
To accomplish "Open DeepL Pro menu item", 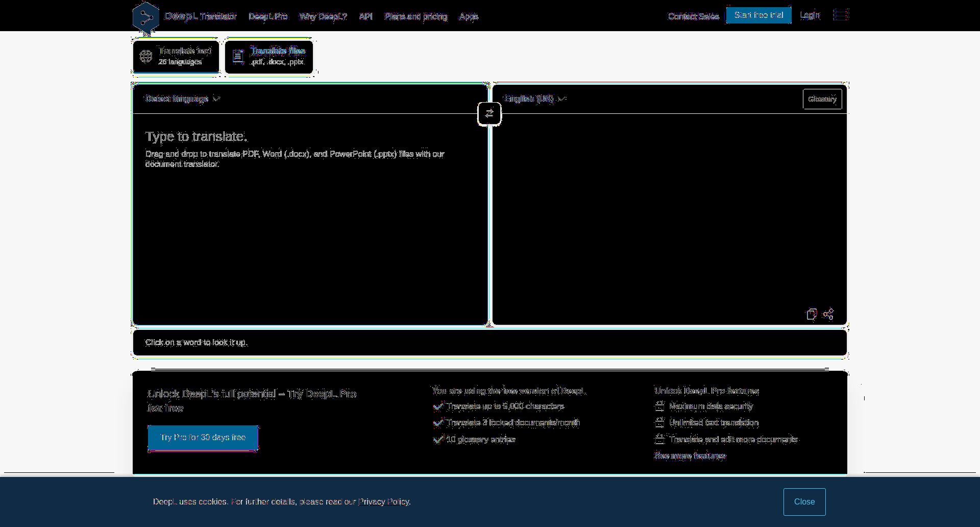I will [268, 16].
